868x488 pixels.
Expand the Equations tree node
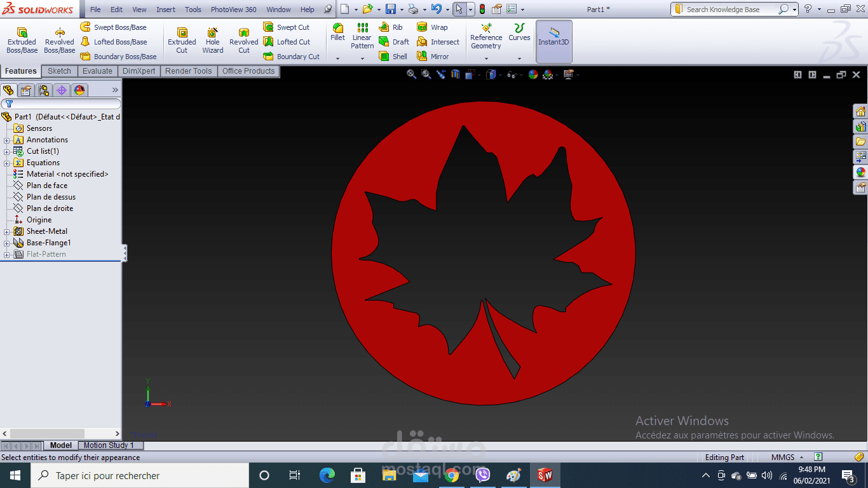[x=7, y=163]
